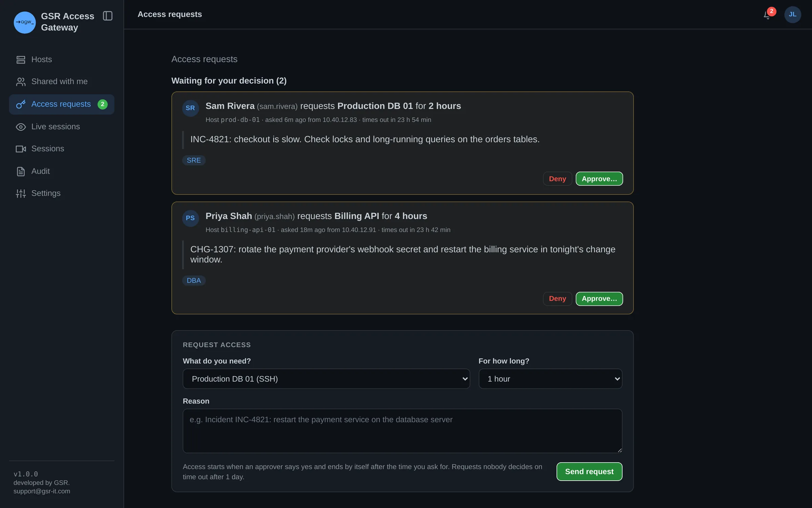Click the REQUEST ACCESS section heading
The width and height of the screenshot is (812, 508).
[x=217, y=345]
